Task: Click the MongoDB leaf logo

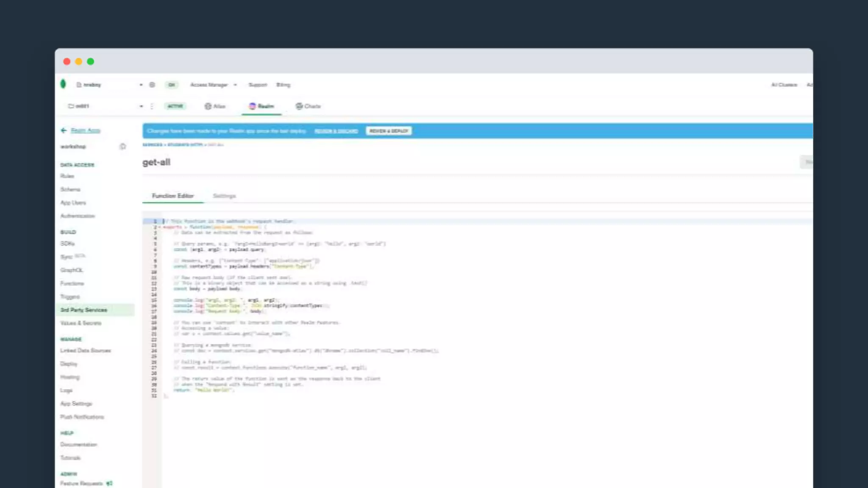Action: click(63, 84)
